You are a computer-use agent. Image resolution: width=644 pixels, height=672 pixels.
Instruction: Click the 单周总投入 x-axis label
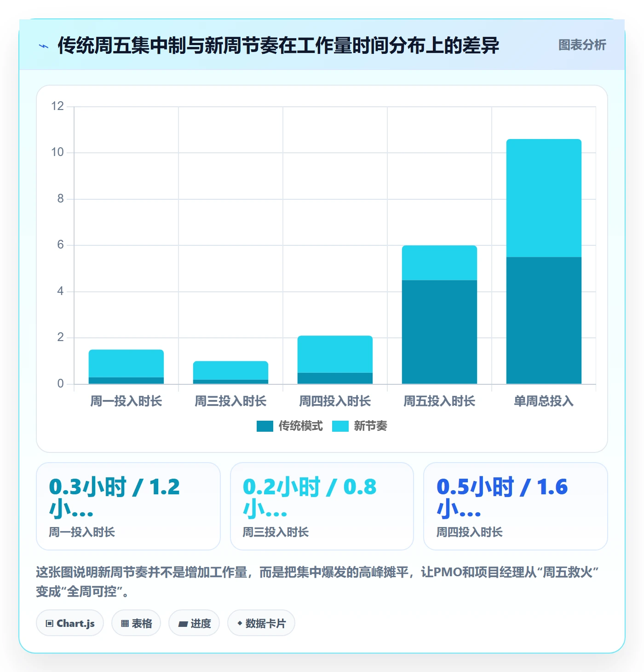tap(544, 401)
